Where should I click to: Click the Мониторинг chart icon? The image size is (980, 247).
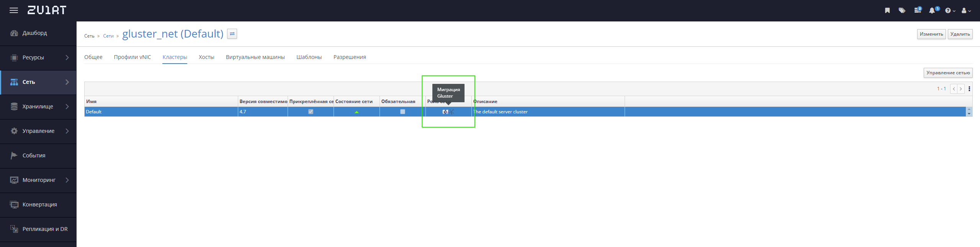(14, 180)
